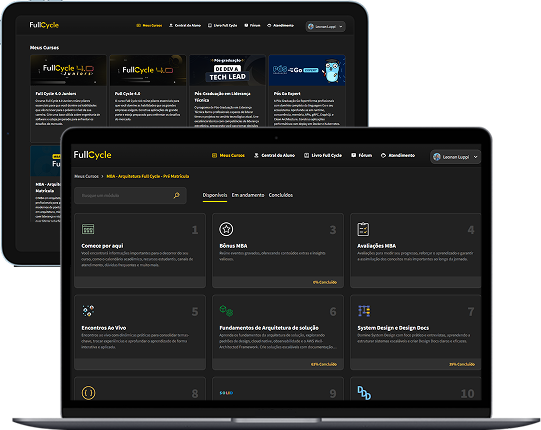Select the System Design e Design Docs icon

click(364, 311)
